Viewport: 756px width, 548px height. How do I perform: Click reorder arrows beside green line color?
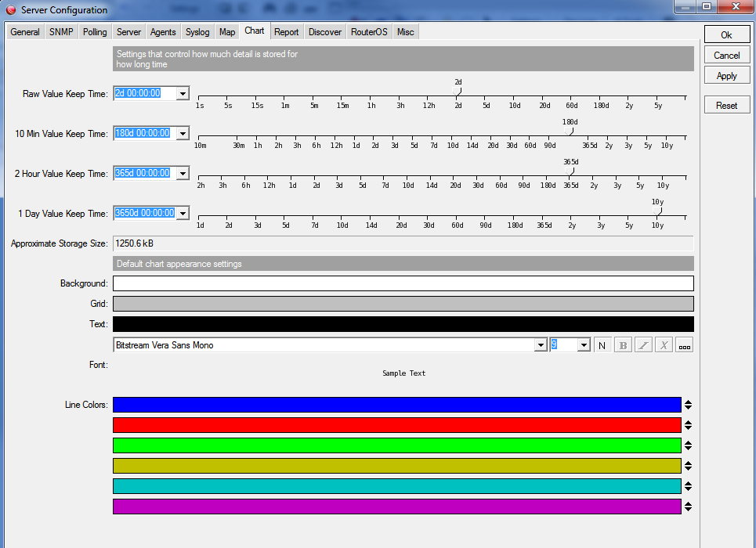[x=688, y=445]
